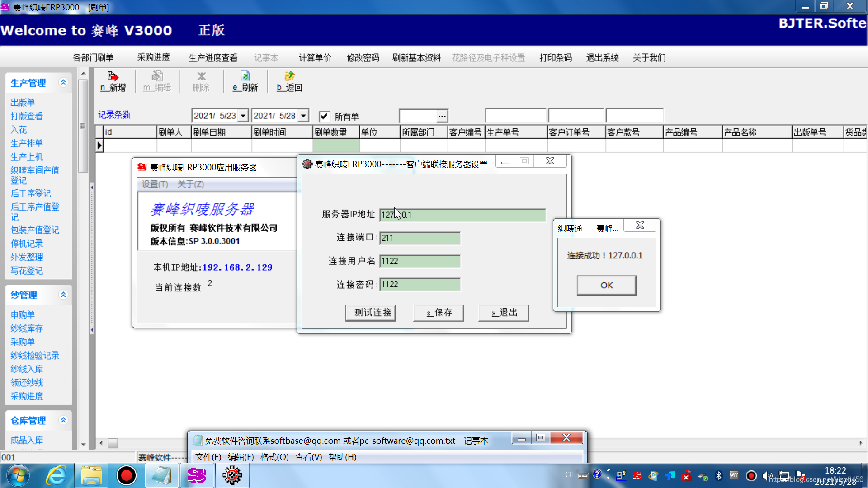The width and height of the screenshot is (868, 488).
Task: Click the red gear server icon in taskbar
Action: pos(232,475)
